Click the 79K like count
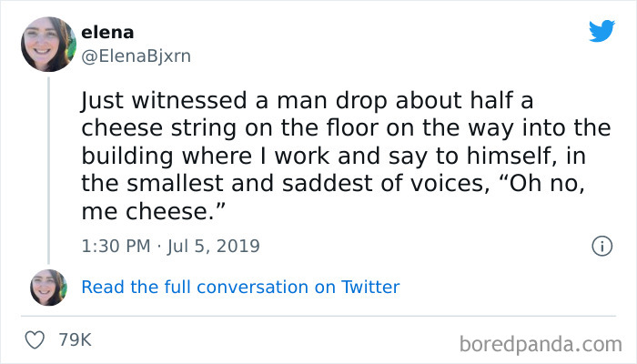 75,340
